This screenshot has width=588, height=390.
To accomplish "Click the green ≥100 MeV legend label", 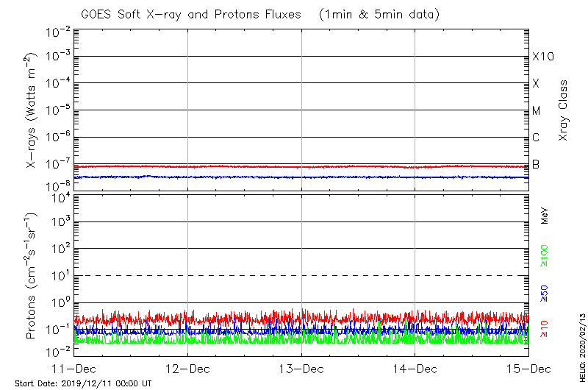I will [x=545, y=255].
